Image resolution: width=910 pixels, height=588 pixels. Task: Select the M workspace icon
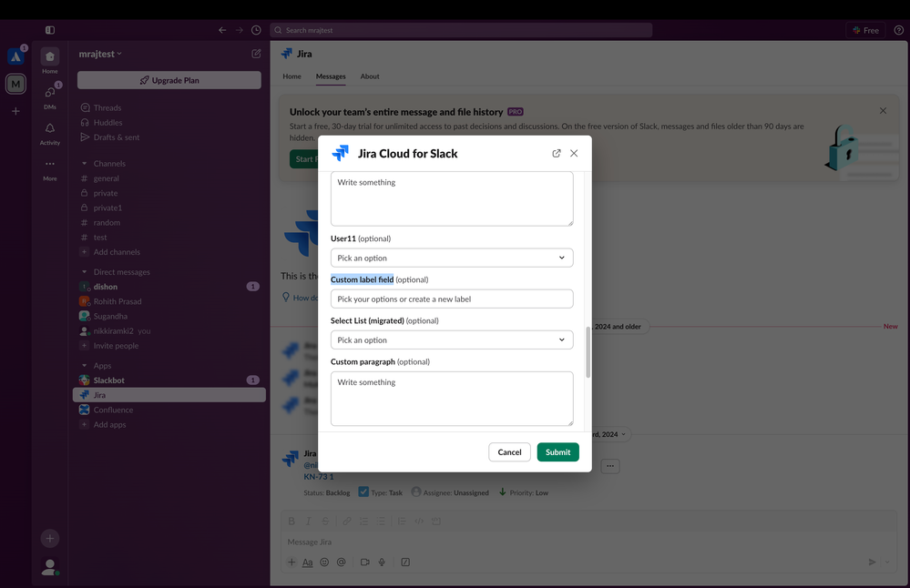[x=15, y=84]
